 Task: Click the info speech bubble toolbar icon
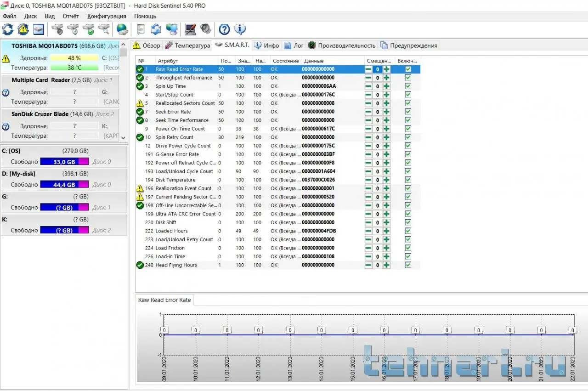[240, 29]
